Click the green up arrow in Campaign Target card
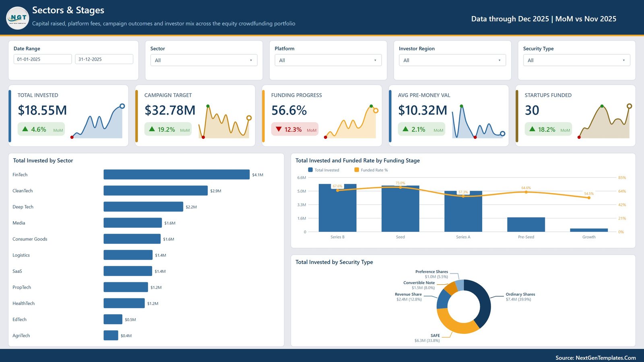The height and width of the screenshot is (362, 644). coord(152,129)
